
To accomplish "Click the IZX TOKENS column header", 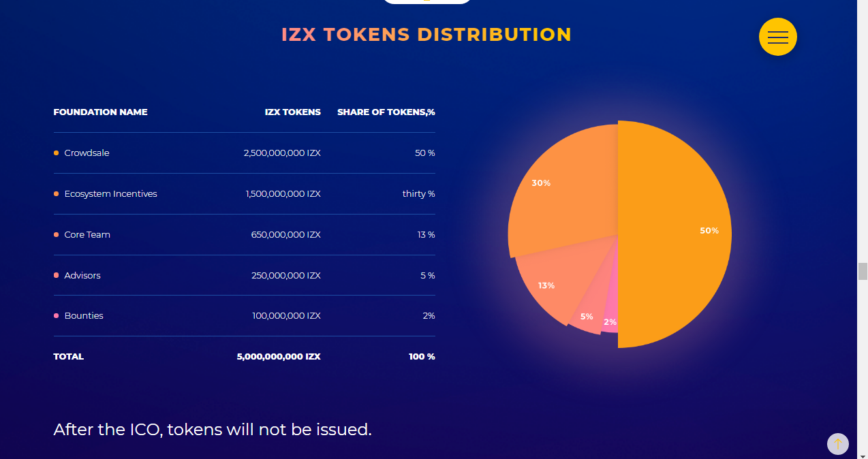I will point(293,112).
